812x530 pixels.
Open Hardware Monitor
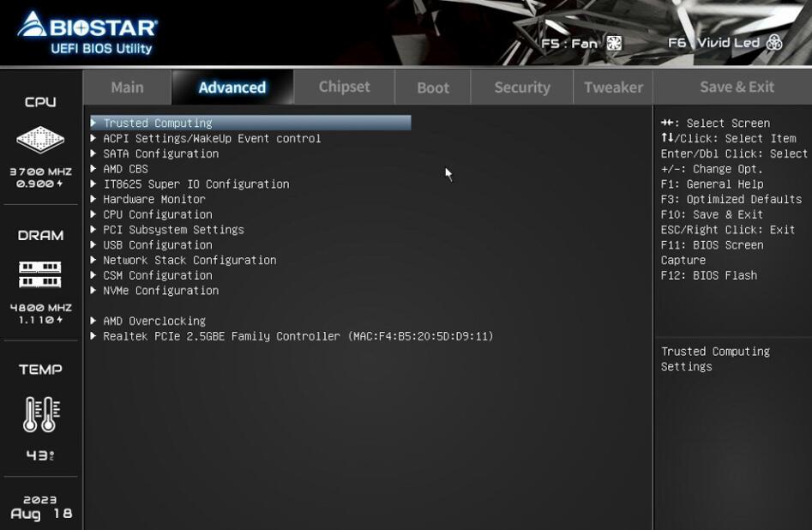(x=153, y=199)
